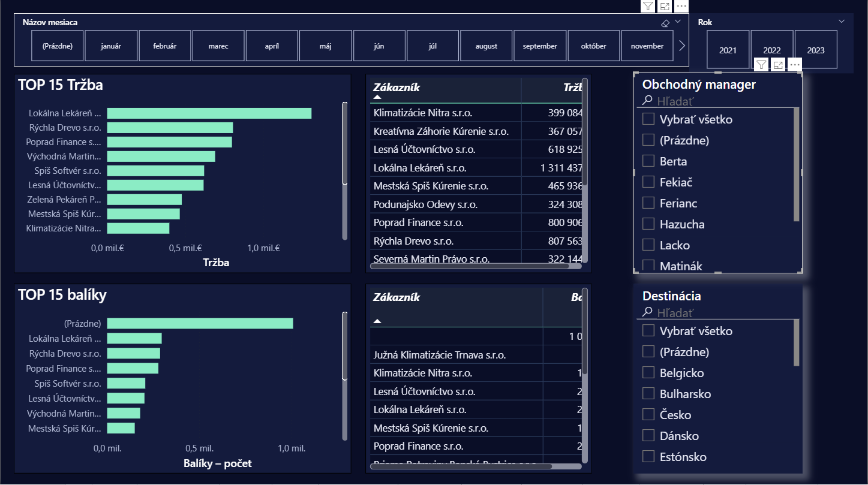Click the search magnifier in Destinácia
The width and height of the screenshot is (868, 485).
click(647, 312)
